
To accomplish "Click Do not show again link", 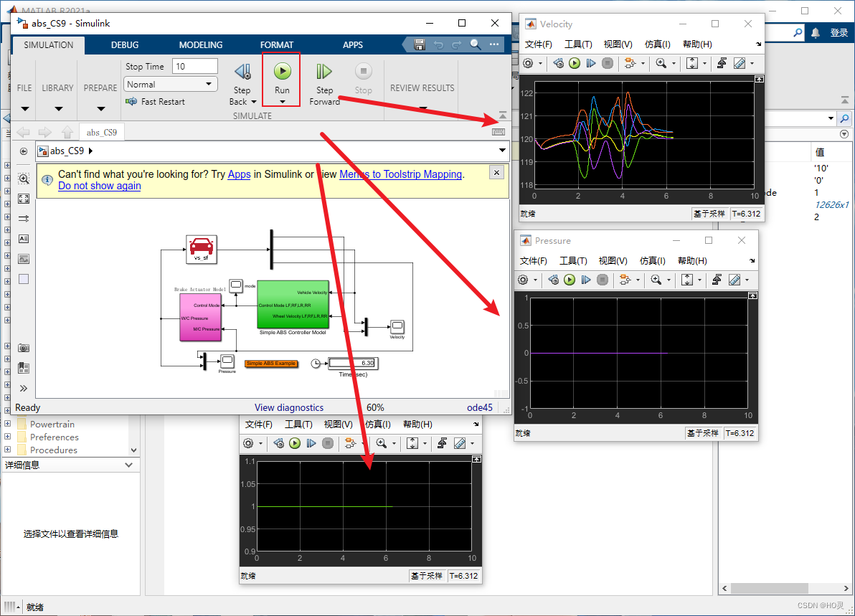I will [99, 186].
